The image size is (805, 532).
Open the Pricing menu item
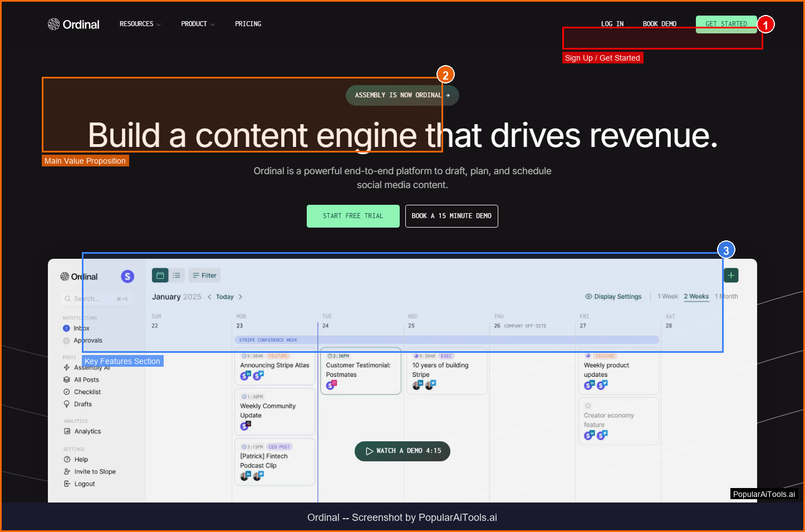248,24
